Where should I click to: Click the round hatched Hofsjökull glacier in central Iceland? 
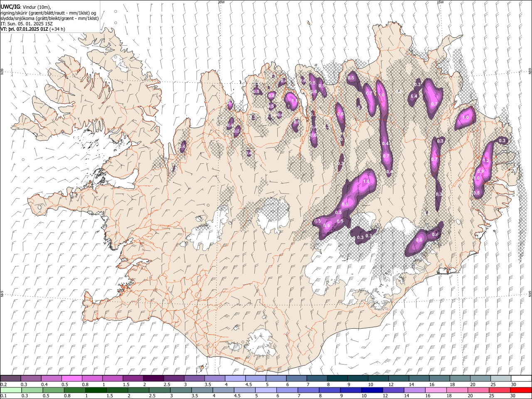tap(273, 215)
